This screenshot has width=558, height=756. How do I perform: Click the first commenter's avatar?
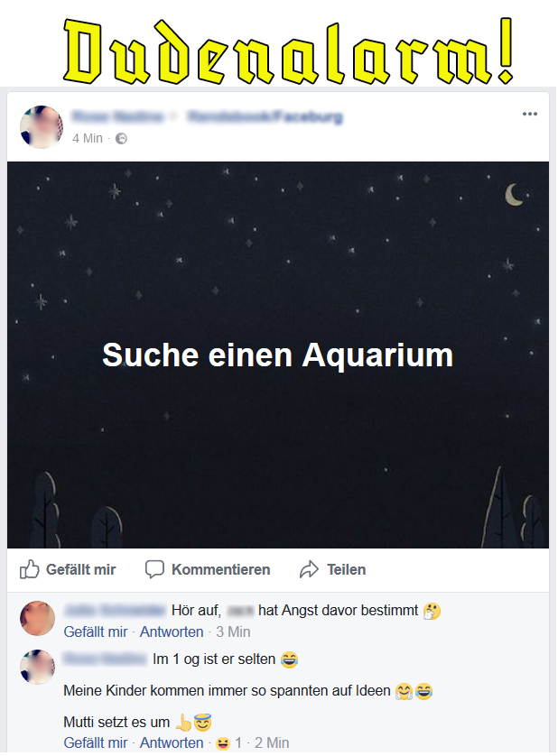pyautogui.click(x=37, y=619)
